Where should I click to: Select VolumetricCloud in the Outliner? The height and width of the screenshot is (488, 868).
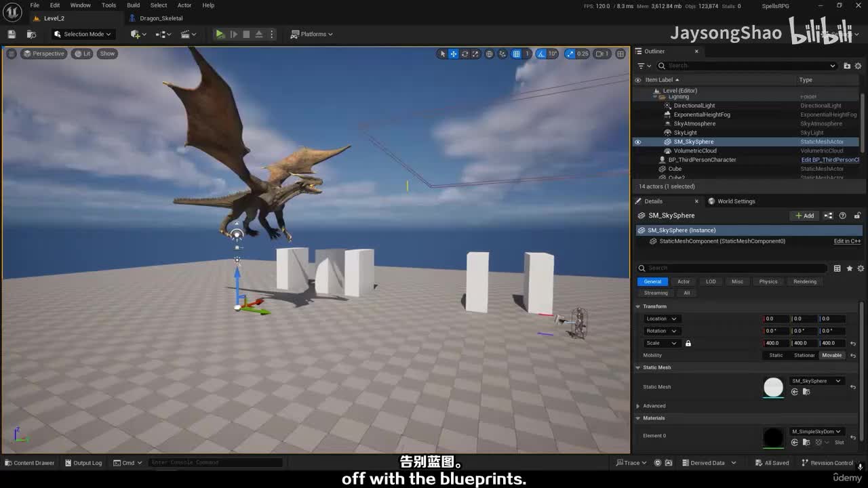(x=695, y=150)
